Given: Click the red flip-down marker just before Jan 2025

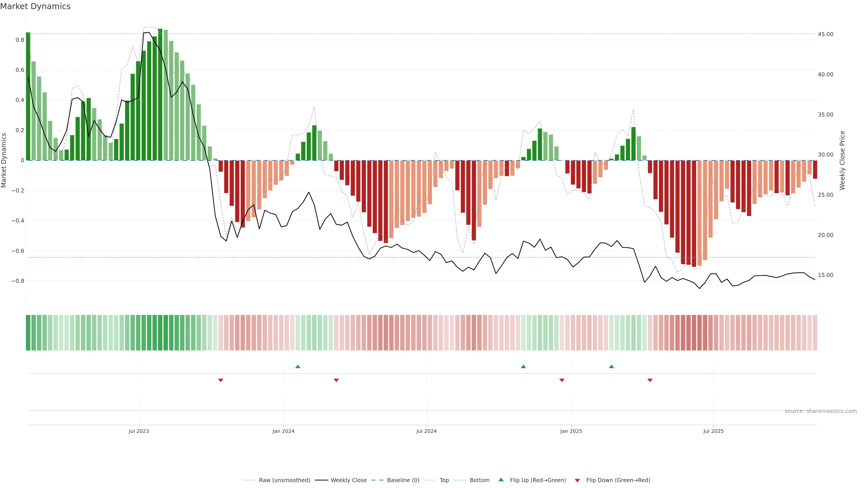Looking at the screenshot, I should 562,380.
